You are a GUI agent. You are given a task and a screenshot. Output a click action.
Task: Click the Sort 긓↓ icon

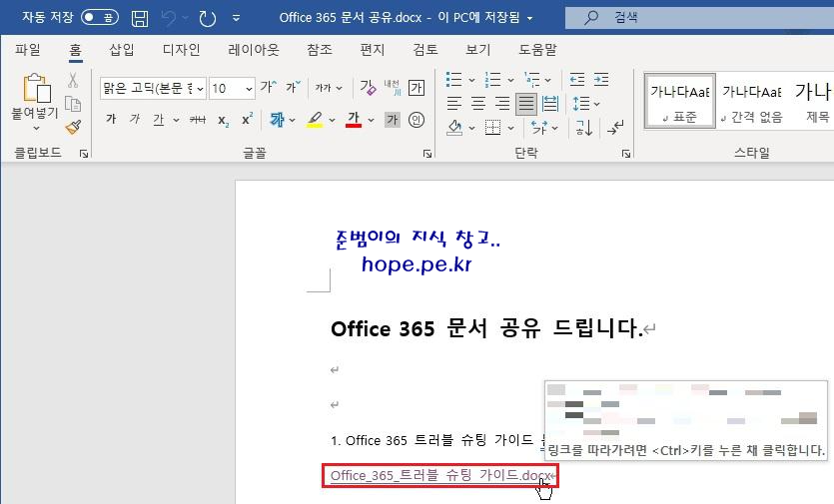click(584, 128)
